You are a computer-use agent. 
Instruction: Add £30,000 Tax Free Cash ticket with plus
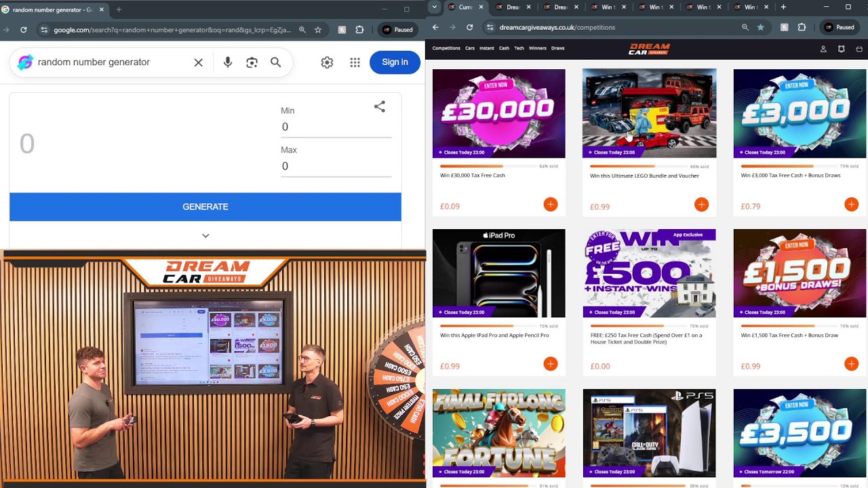[x=550, y=205]
